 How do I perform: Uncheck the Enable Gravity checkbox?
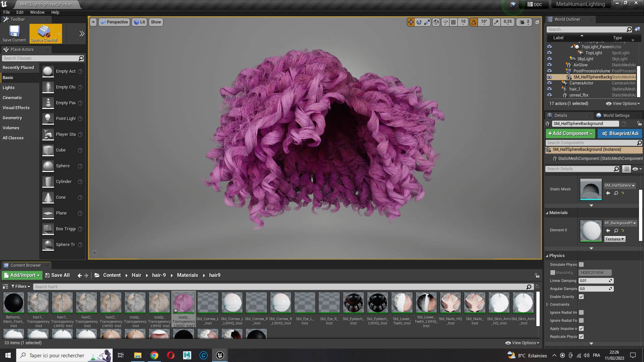point(581,297)
